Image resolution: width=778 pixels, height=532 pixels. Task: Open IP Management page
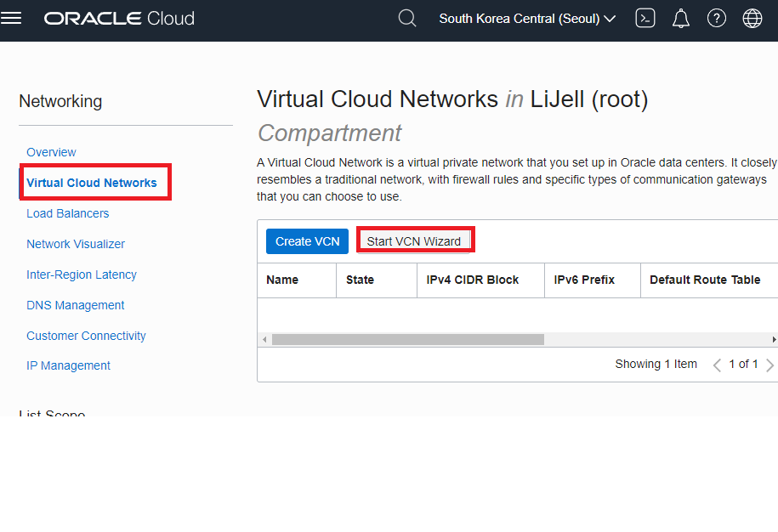click(69, 365)
